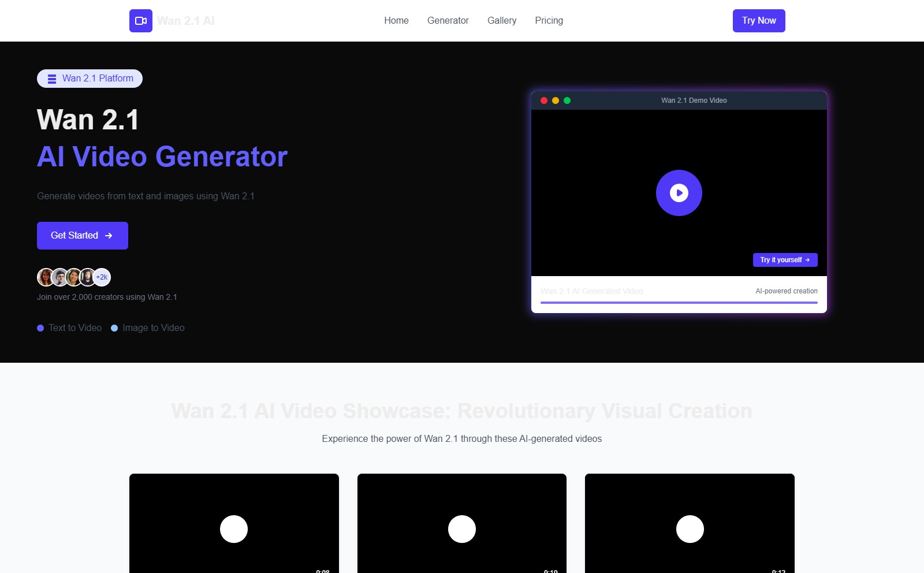Click the red dot in demo window

pyautogui.click(x=544, y=101)
